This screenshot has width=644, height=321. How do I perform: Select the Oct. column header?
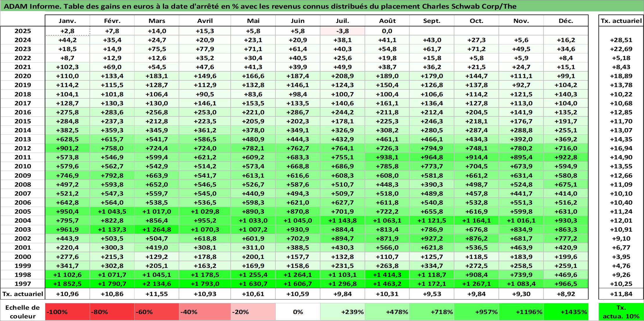(x=476, y=21)
